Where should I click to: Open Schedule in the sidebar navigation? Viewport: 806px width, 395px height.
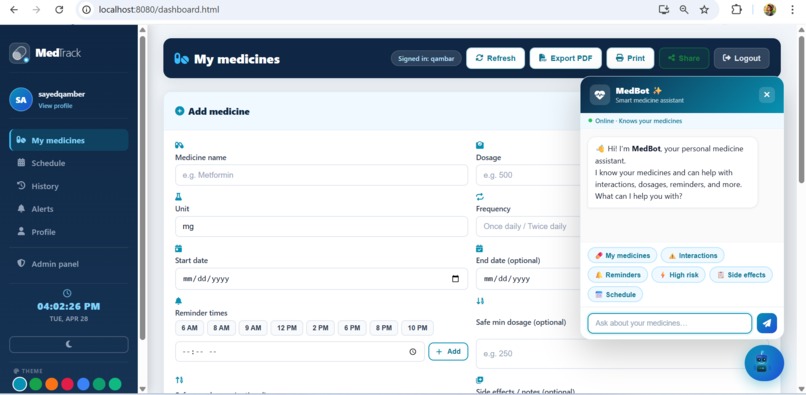69,163
